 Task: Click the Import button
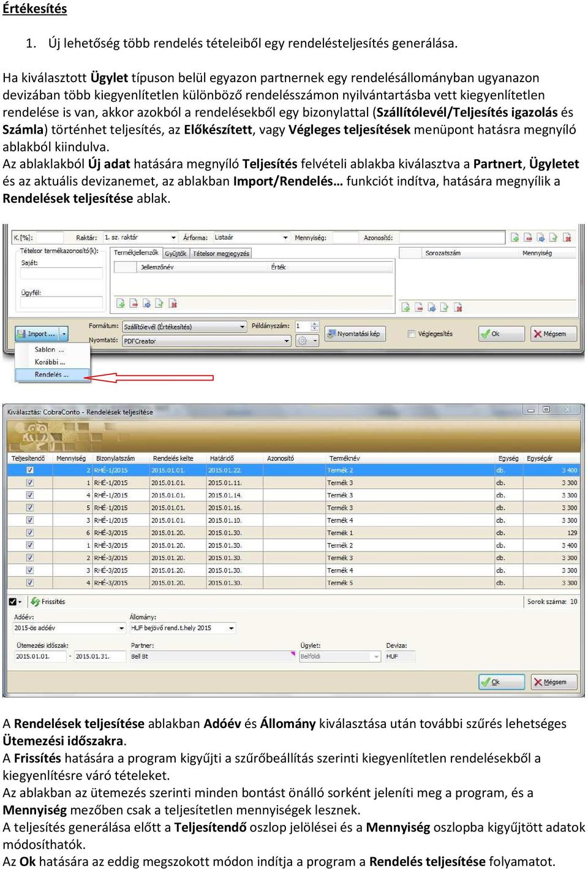tap(38, 334)
